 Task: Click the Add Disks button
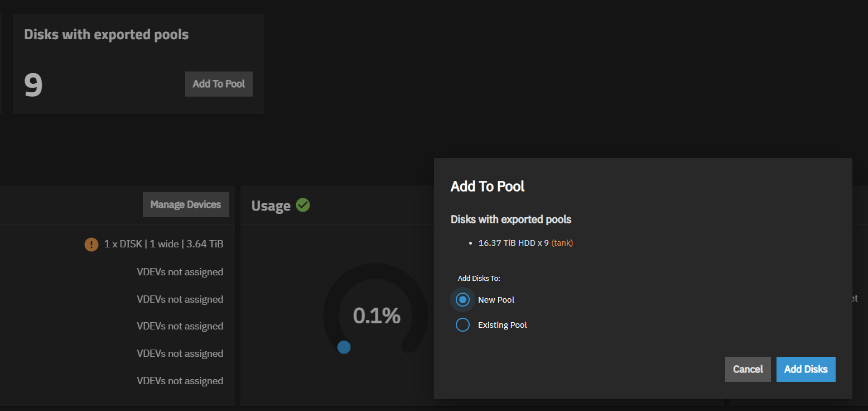point(806,369)
